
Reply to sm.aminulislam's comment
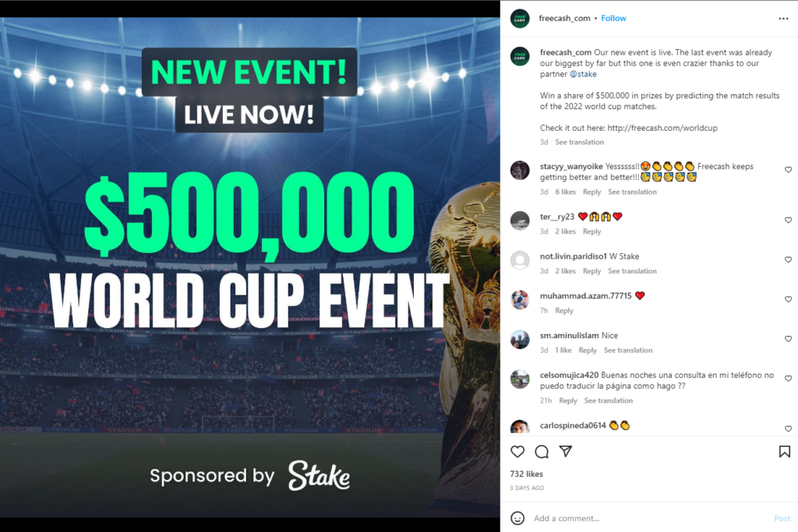(x=588, y=351)
